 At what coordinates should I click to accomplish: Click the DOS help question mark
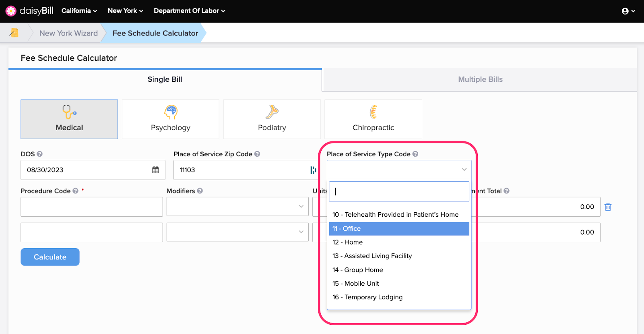tap(39, 154)
